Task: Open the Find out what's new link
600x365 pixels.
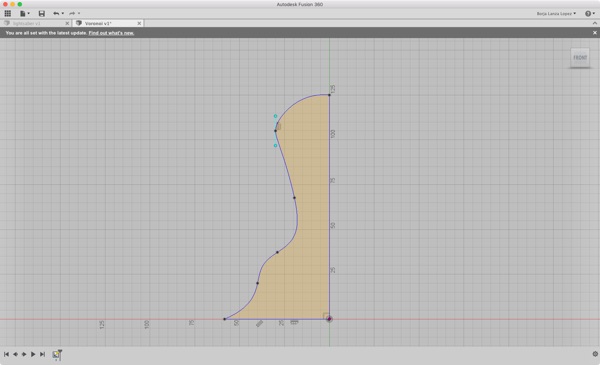Action: [111, 33]
